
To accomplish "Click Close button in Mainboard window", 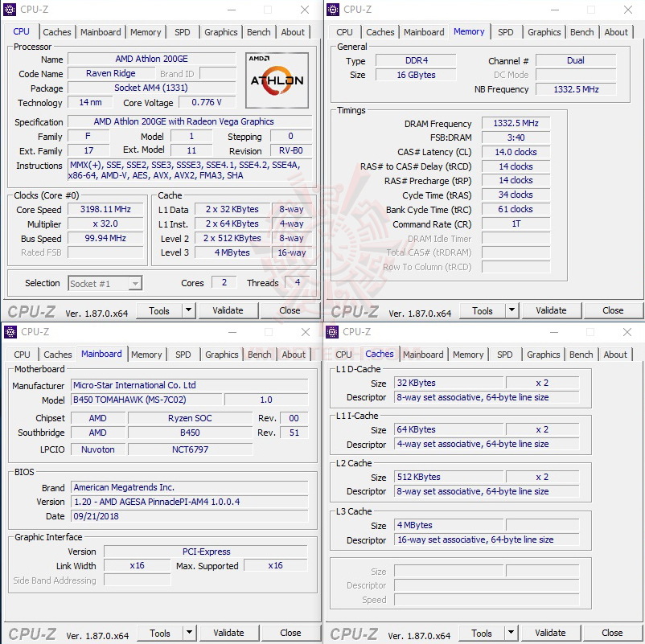I will (290, 633).
